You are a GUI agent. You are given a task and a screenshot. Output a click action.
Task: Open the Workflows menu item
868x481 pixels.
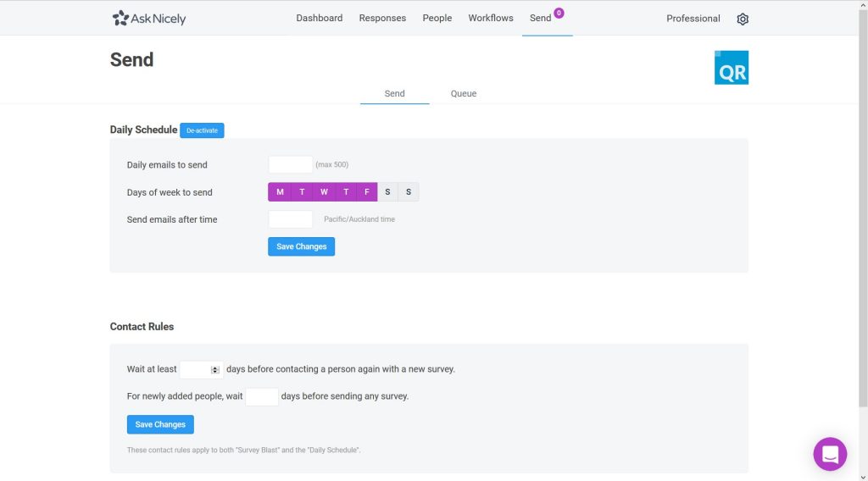click(491, 19)
